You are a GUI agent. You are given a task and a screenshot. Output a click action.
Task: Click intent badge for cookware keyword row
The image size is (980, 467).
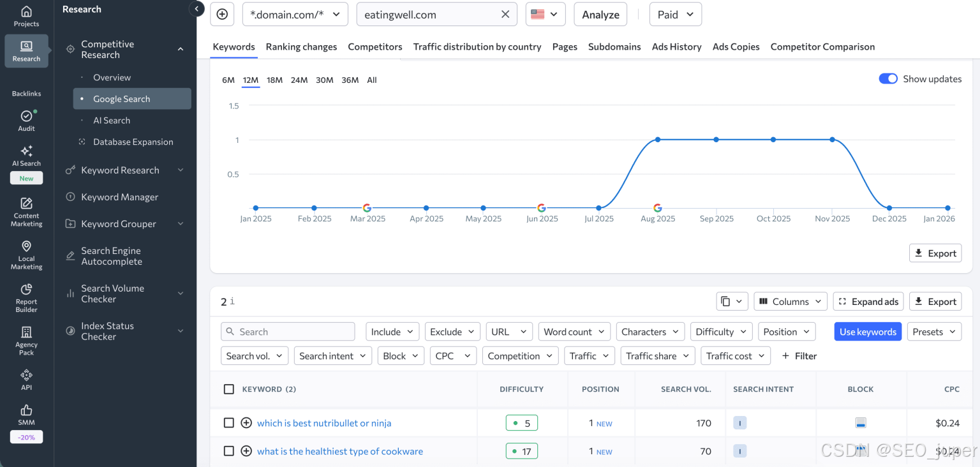tap(740, 451)
